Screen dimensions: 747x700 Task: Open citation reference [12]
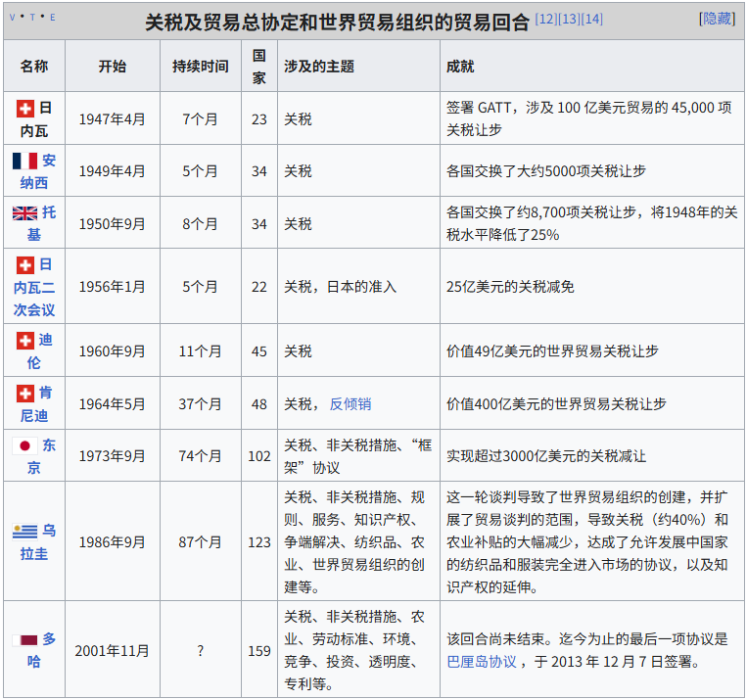click(545, 19)
